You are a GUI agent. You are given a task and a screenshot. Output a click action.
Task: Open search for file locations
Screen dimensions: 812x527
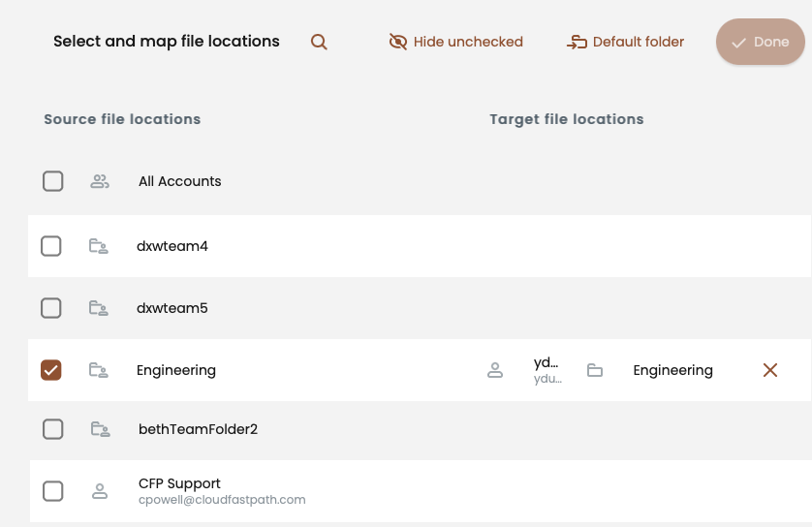[319, 42]
